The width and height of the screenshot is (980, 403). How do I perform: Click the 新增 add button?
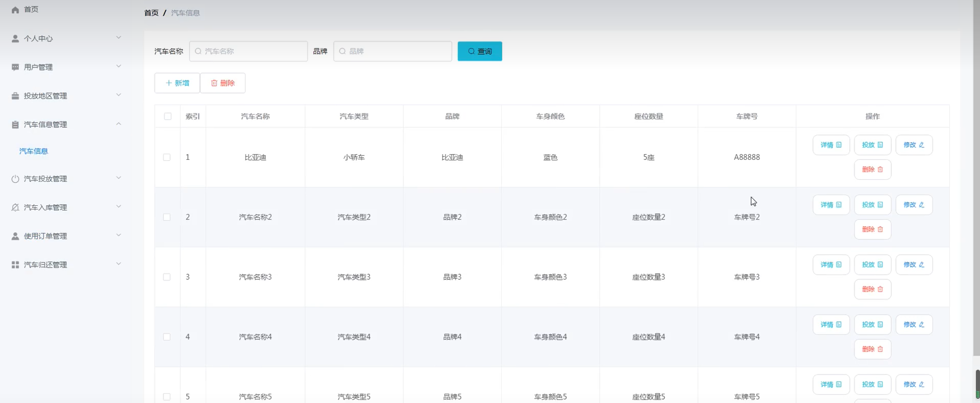tap(177, 83)
